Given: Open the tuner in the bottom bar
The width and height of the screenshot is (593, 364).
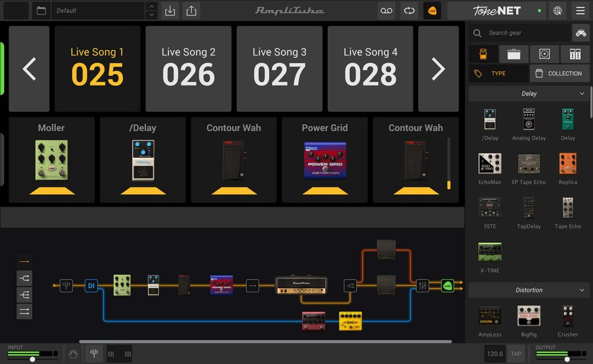Looking at the screenshot, I should 93,354.
